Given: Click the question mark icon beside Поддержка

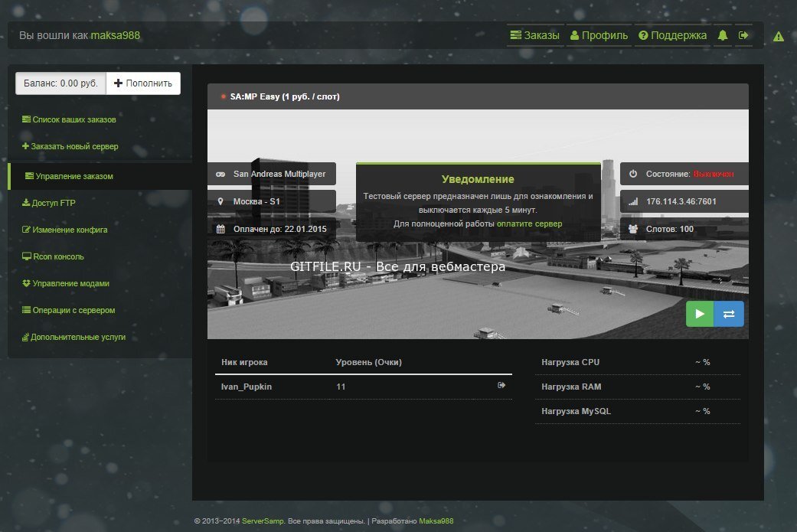Looking at the screenshot, I should (x=643, y=35).
